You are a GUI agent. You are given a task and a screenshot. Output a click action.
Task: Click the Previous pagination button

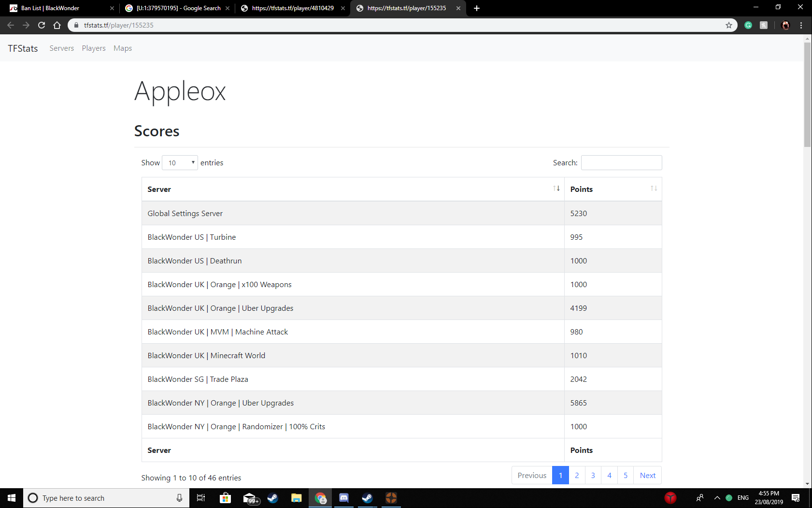(532, 475)
